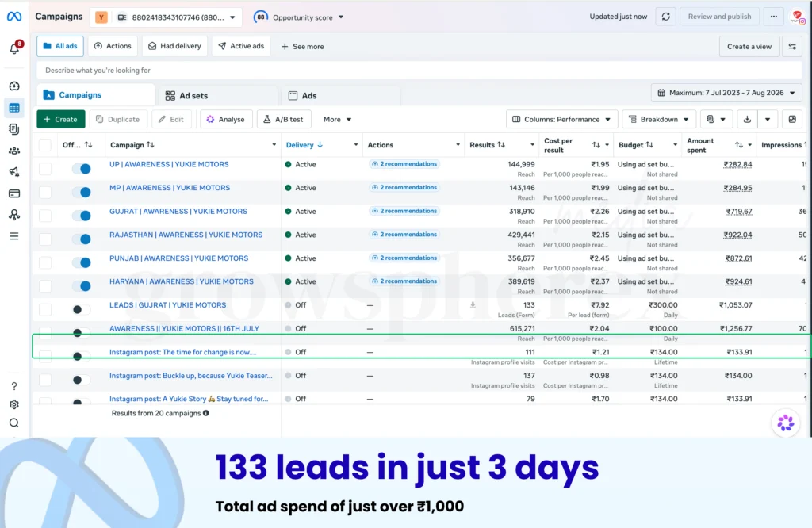This screenshot has width=812, height=528.
Task: Click the Search magnifier in sidebar
Action: point(14,423)
